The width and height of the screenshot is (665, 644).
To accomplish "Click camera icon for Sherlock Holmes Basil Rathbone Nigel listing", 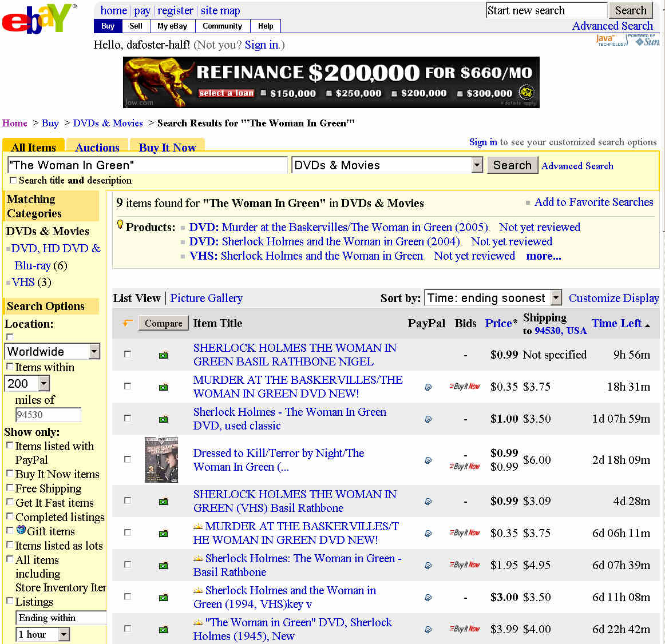I will 163,355.
